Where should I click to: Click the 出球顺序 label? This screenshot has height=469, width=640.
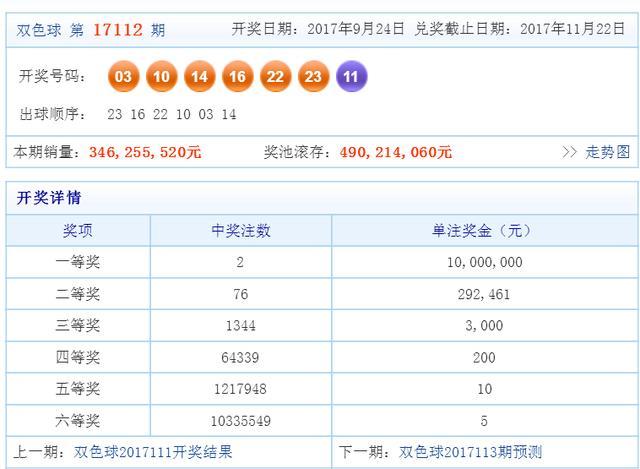coord(52,114)
